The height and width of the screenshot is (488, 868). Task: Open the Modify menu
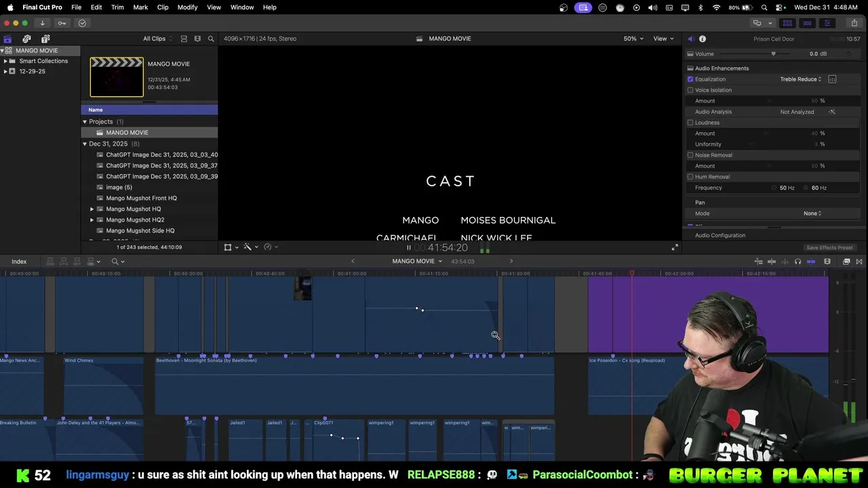188,7
